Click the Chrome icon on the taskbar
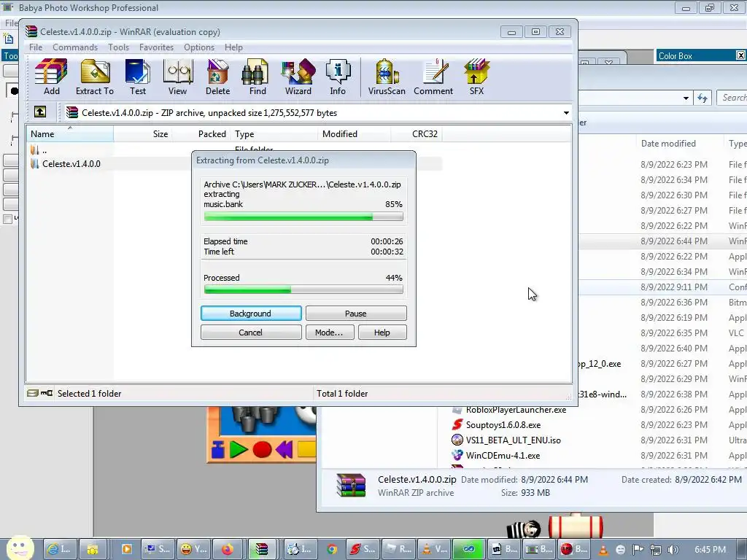This screenshot has height=560, width=747. pyautogui.click(x=332, y=549)
